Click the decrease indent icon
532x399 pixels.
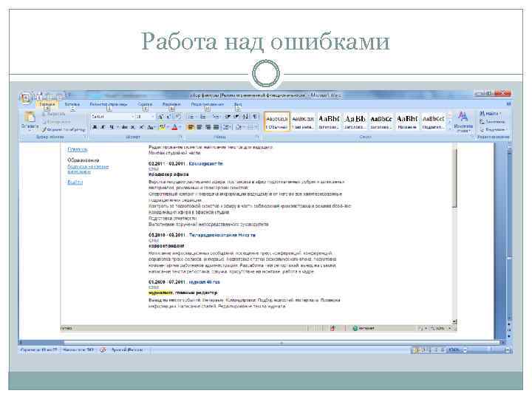228,117
